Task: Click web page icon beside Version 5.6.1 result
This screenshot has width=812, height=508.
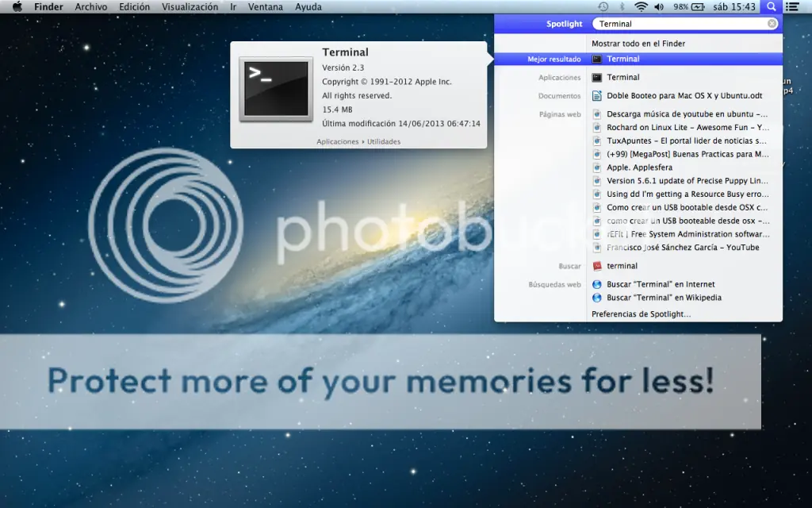Action: [x=597, y=181]
